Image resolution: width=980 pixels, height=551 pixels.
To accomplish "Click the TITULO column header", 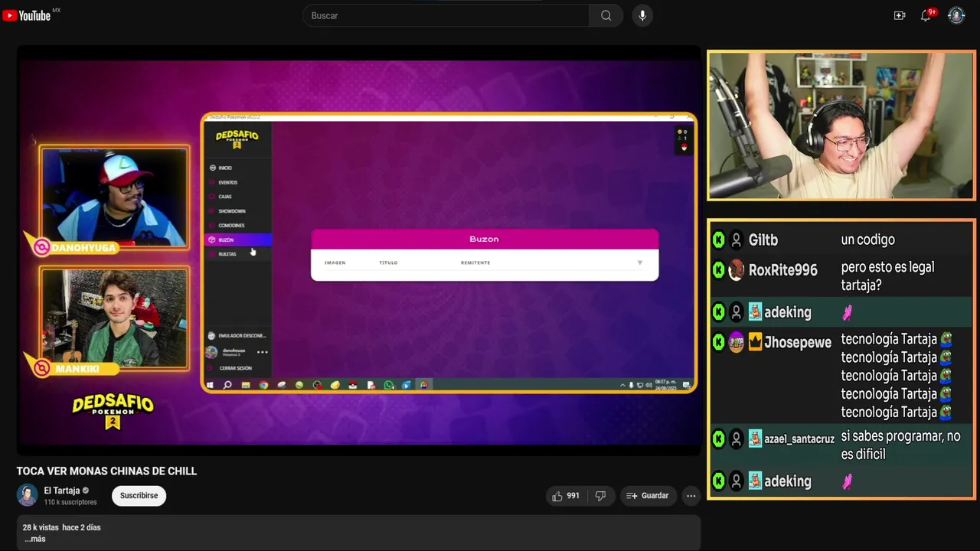I will tap(388, 262).
